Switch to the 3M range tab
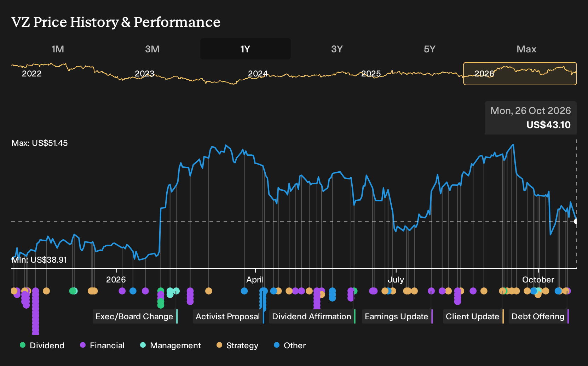588x366 pixels. (152, 49)
